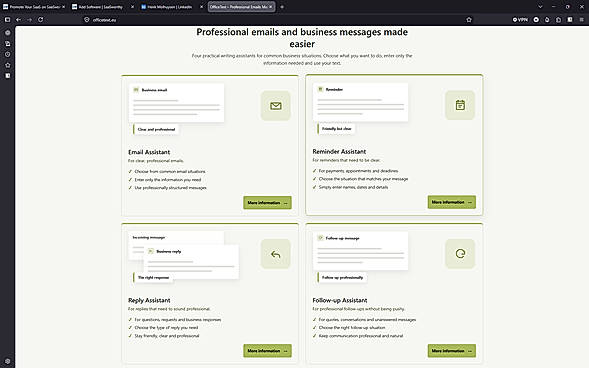Expand the tab list chevron in the title bar
Screen dimensions: 589x368
tap(540, 7)
